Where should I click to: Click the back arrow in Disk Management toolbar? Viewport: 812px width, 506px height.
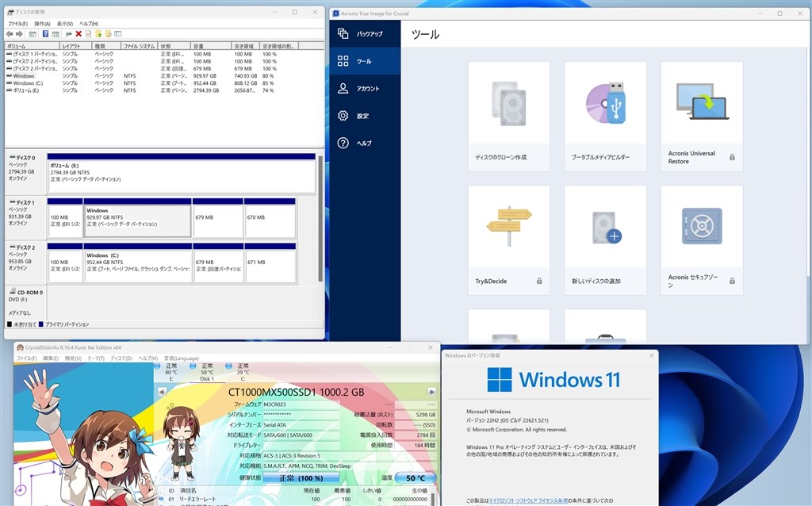click(x=10, y=34)
